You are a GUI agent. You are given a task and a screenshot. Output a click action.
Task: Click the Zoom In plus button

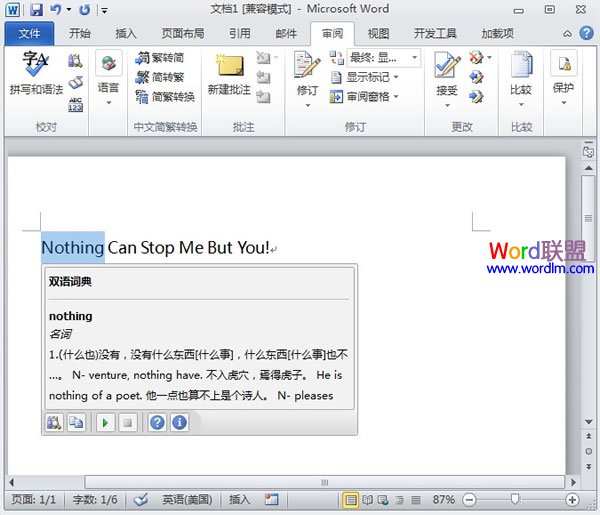click(x=572, y=500)
